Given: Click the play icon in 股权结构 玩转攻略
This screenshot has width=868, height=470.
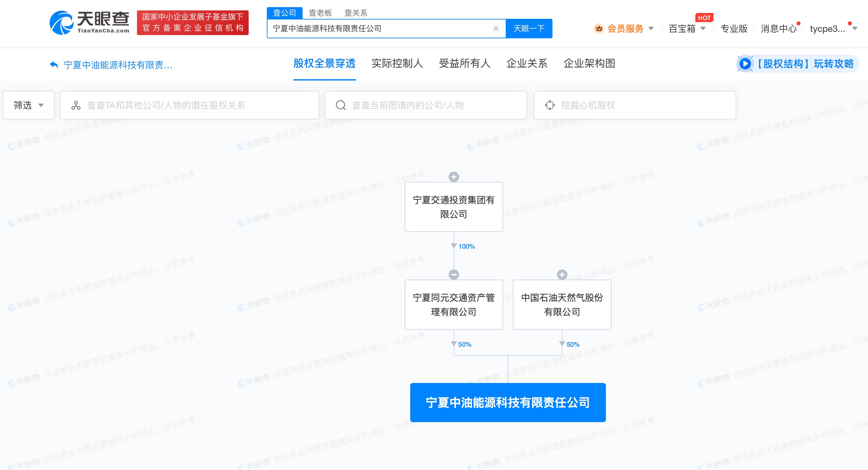Looking at the screenshot, I should (745, 64).
